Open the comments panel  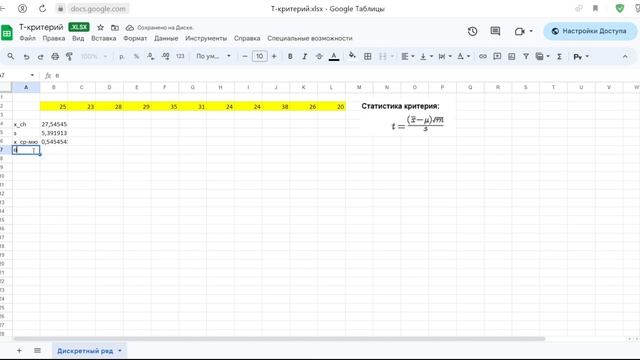[x=495, y=31]
